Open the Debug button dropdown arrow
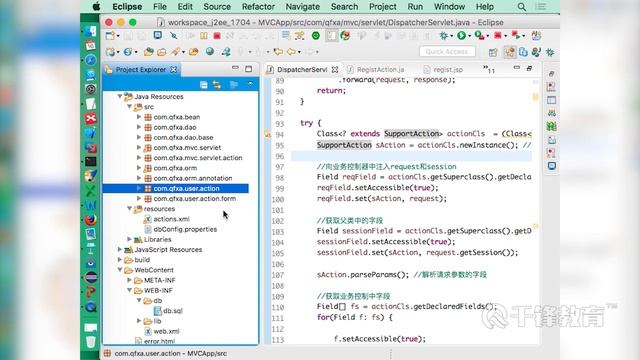This screenshot has height=360, width=640. (451, 36)
